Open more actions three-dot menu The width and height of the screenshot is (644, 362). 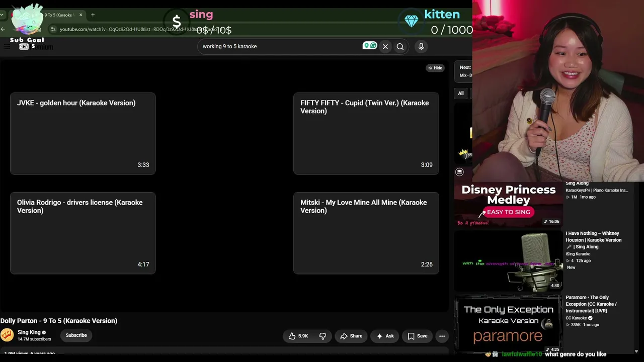tap(442, 336)
